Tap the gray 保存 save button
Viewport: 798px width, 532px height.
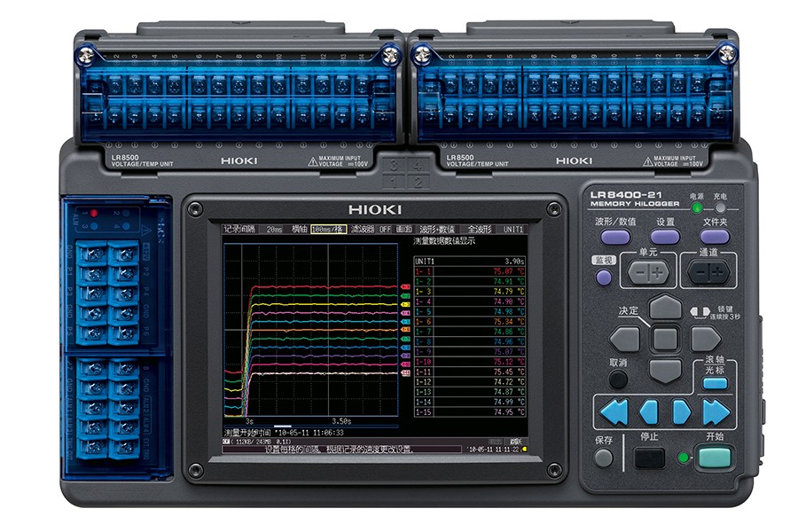604,458
